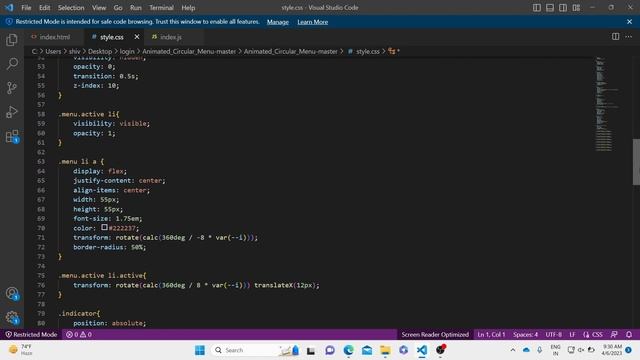Change the UTF-8 file encoding
The width and height of the screenshot is (640, 360).
(x=553, y=334)
